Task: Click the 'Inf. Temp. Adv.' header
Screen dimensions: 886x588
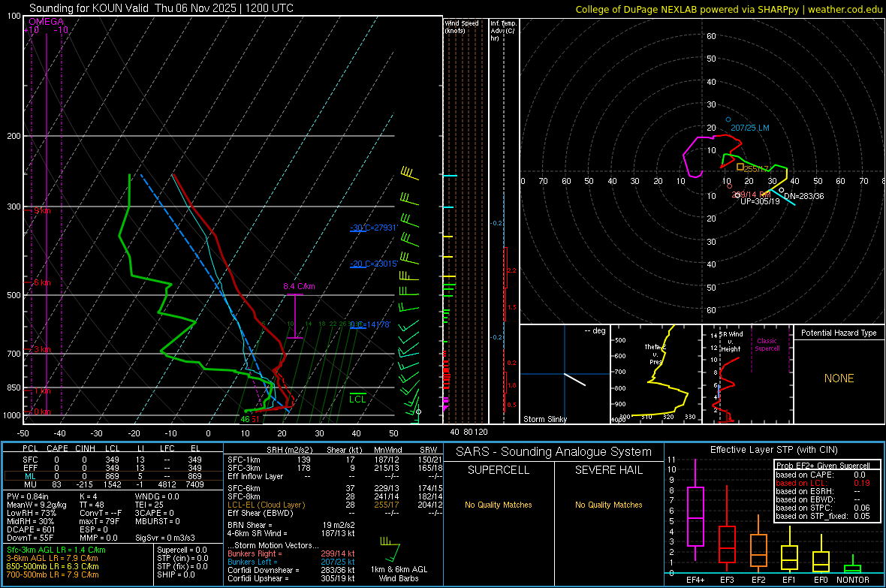Action: [503, 31]
